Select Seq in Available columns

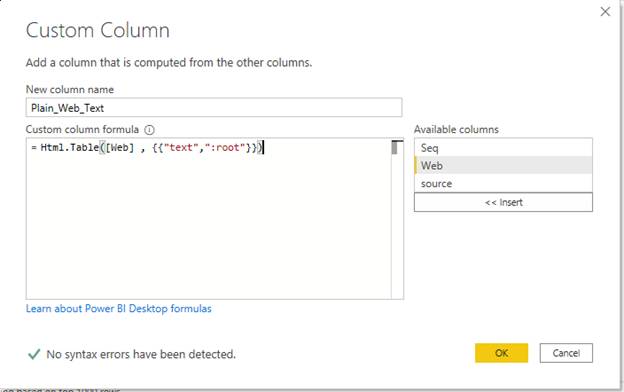[x=503, y=148]
